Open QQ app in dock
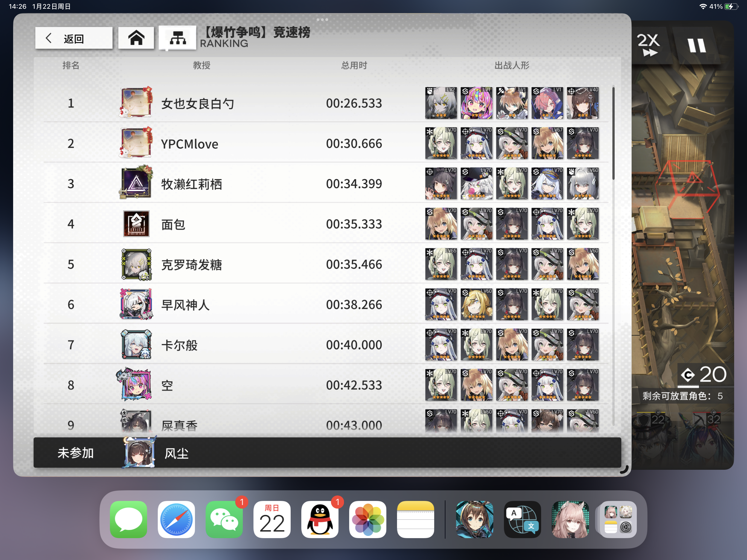 [x=320, y=519]
